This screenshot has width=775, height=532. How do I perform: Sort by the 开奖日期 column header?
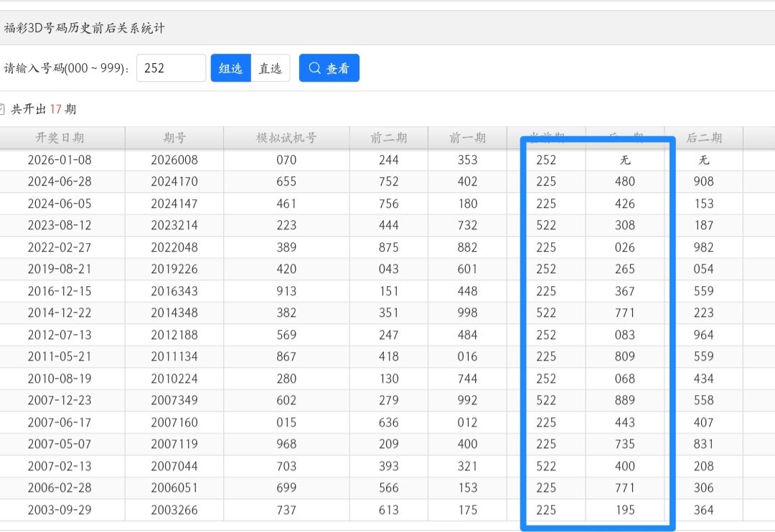point(60,138)
